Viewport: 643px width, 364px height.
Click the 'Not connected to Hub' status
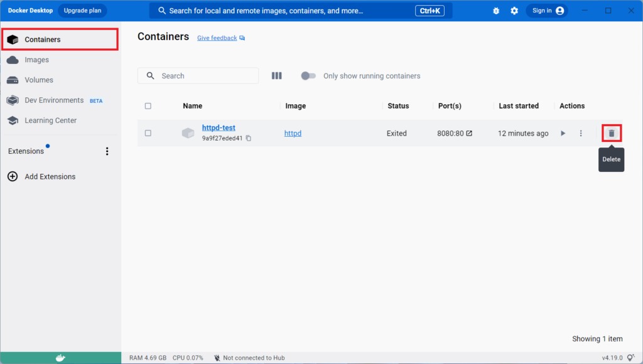249,358
